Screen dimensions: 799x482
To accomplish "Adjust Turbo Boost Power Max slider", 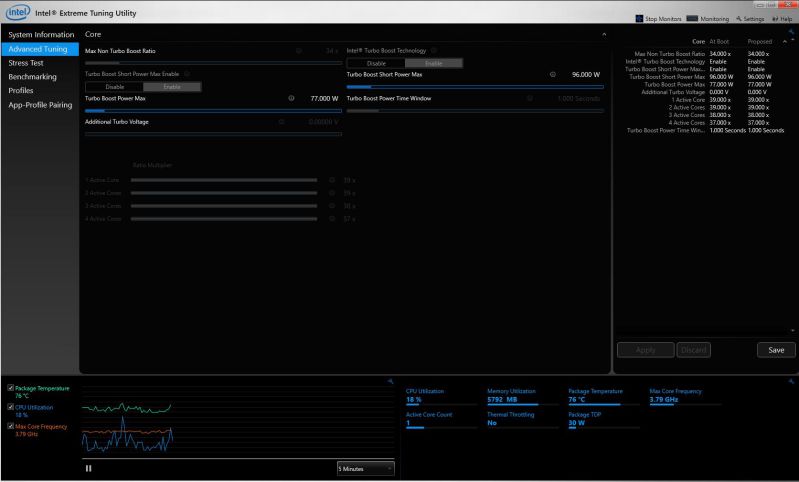I will click(x=214, y=111).
